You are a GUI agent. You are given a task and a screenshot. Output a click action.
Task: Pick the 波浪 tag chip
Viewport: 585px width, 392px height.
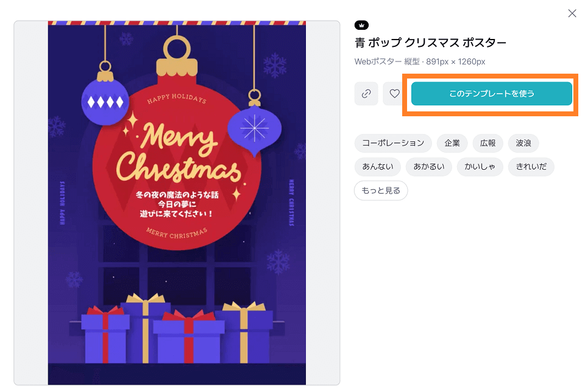point(523,143)
